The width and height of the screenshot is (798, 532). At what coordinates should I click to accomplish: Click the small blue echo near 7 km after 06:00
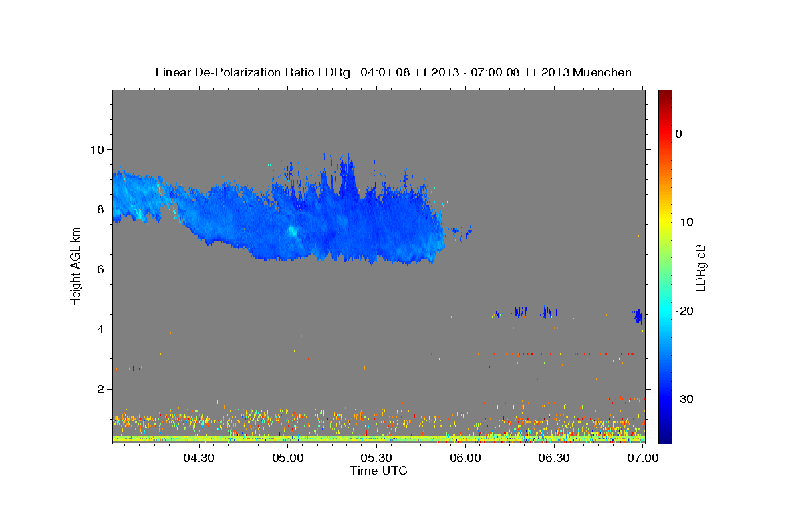click(x=462, y=232)
